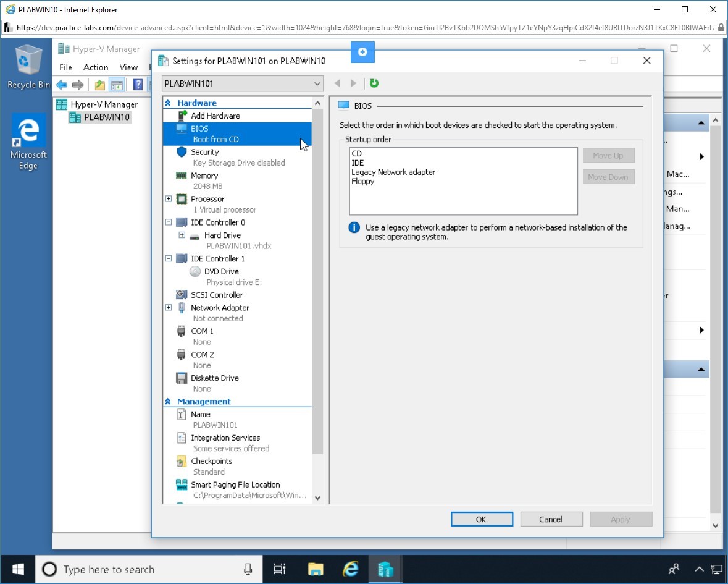Screen dimensions: 728x584
Task: Expand the Network Adapter node
Action: point(169,308)
